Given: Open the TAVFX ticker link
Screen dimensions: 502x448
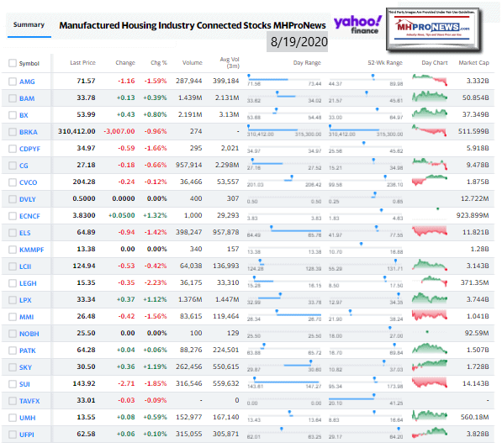Looking at the screenshot, I should click(x=29, y=401).
